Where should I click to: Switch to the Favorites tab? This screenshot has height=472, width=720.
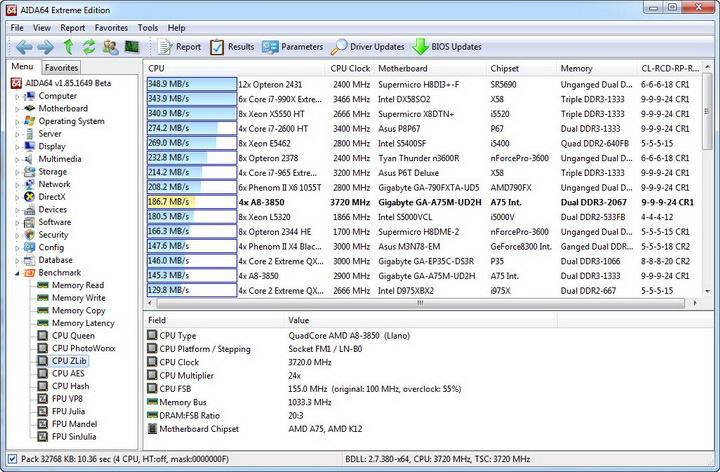[62, 67]
